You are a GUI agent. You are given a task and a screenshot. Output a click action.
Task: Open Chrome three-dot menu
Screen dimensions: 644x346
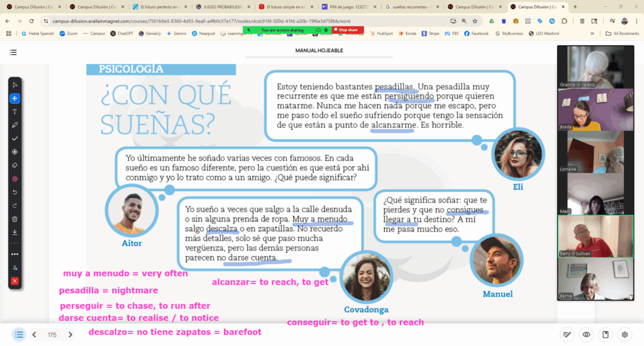point(636,21)
